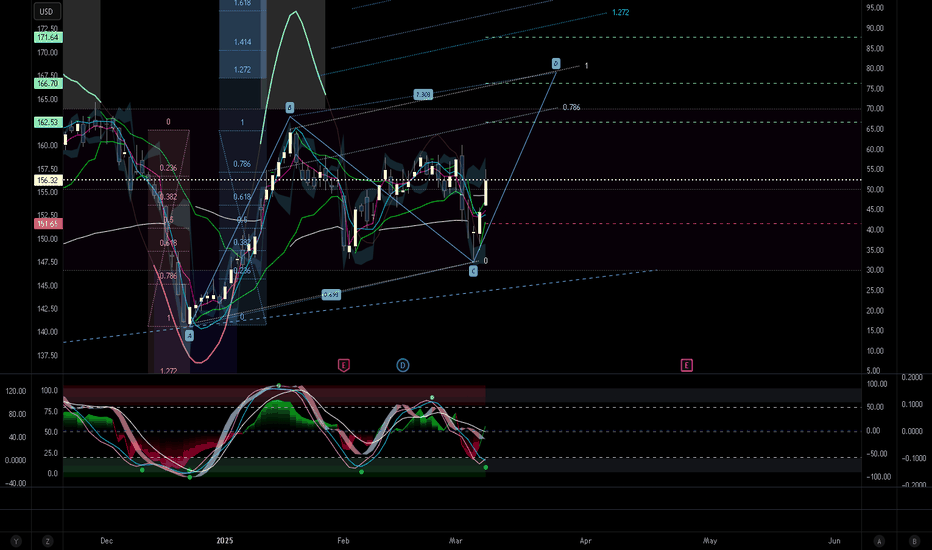Click 0.2000 on the indicator far-right scale
Screen dimensions: 932x550
pos(912,378)
